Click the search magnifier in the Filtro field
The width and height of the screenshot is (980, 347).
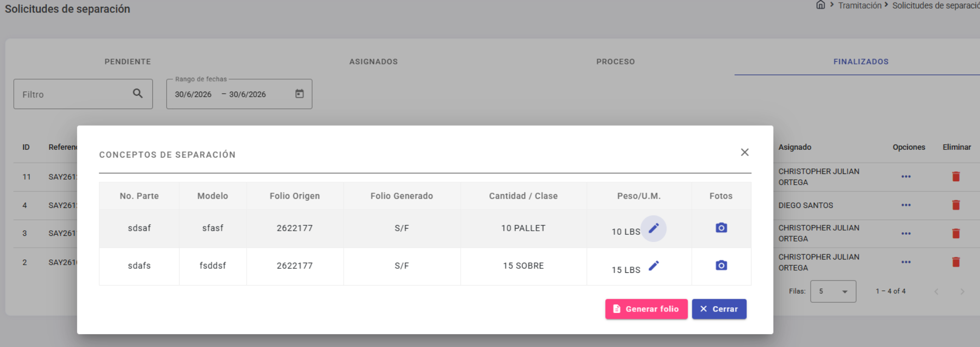[137, 93]
